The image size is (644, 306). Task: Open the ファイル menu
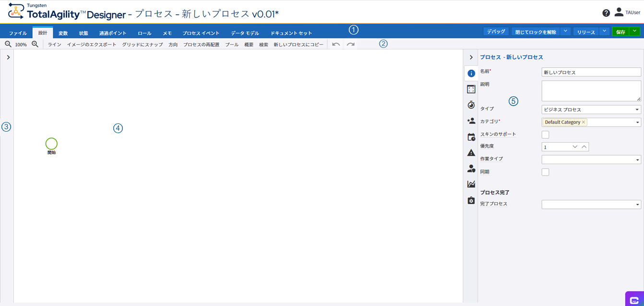[x=18, y=33]
